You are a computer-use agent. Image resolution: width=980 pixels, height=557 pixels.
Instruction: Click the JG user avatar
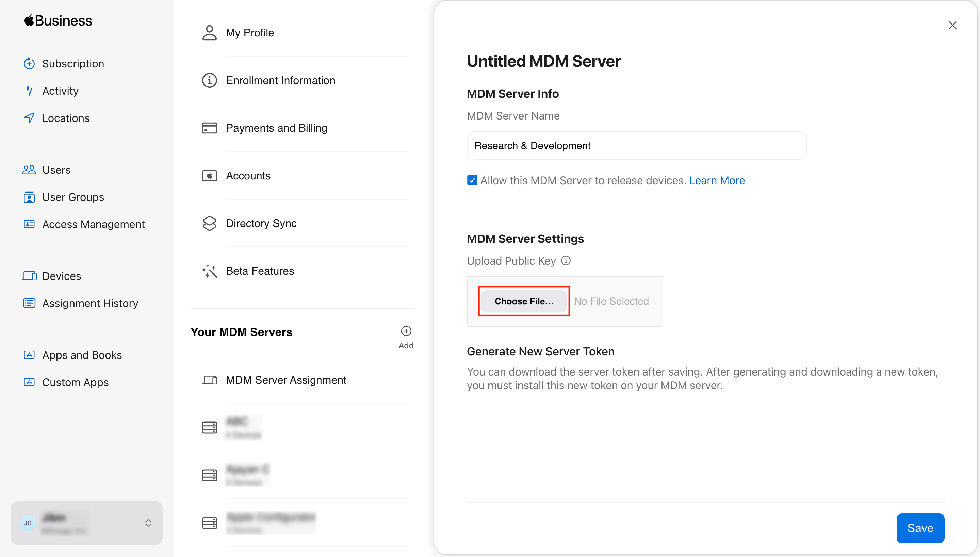(x=28, y=523)
